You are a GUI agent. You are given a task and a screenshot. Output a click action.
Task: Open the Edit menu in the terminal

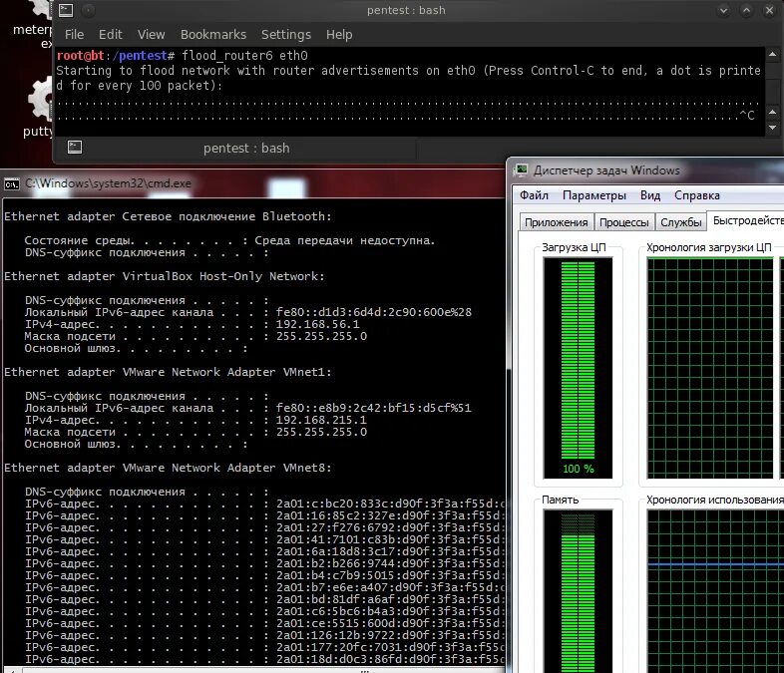[x=110, y=35]
